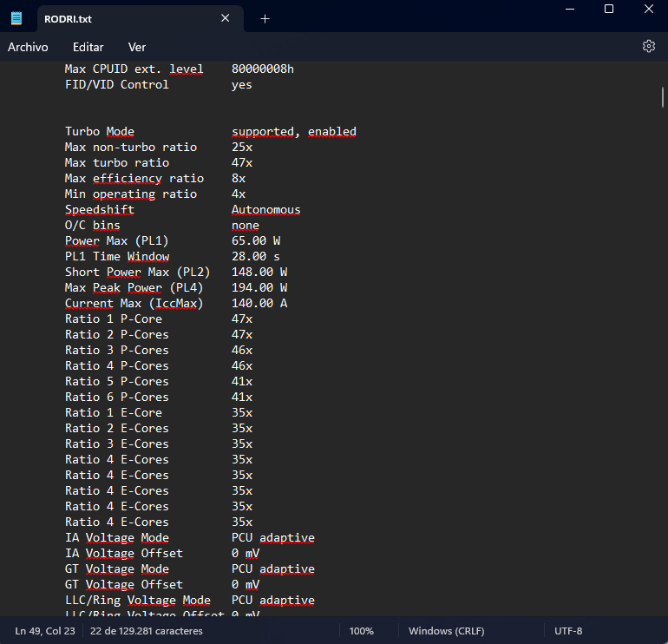This screenshot has height=644, width=668.
Task: Maximize the Notepad window
Action: click(609, 9)
